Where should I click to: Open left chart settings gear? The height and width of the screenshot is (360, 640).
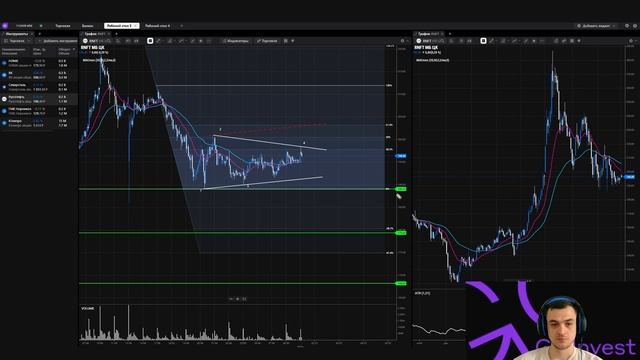click(x=402, y=41)
